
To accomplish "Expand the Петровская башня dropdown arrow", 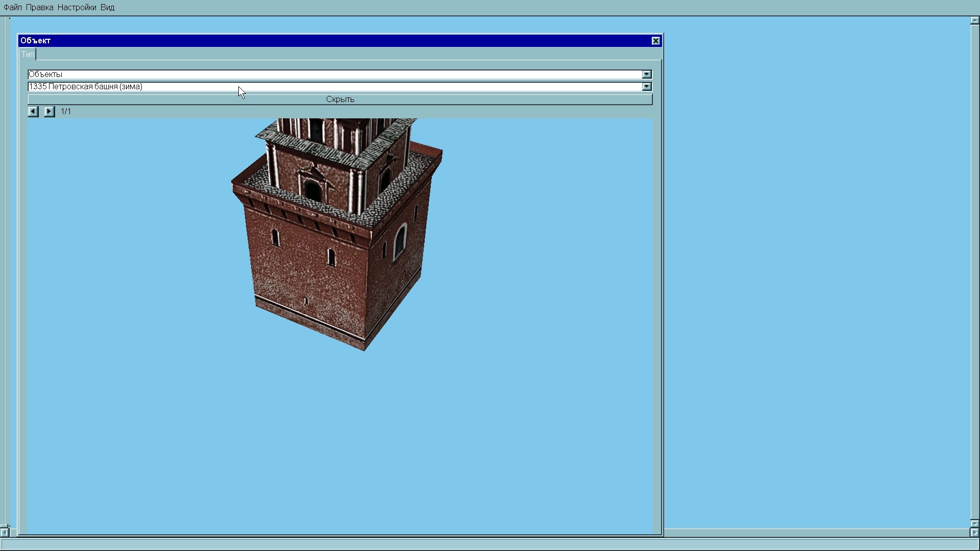I will pyautogui.click(x=647, y=87).
